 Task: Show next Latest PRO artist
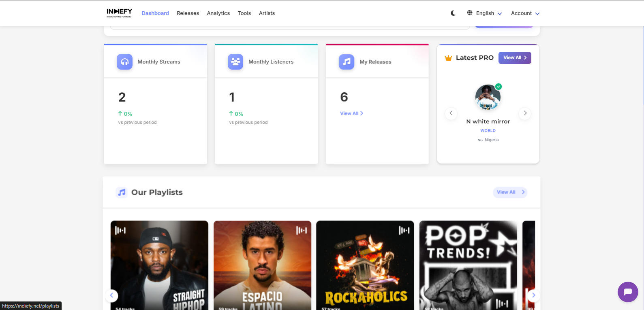coord(525,113)
